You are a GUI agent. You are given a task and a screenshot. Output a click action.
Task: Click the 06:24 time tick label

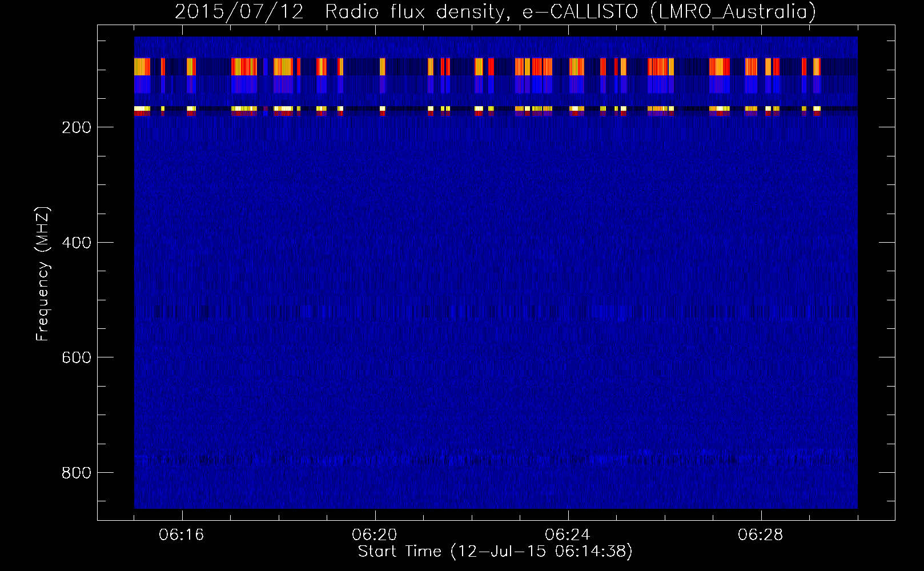pos(568,535)
